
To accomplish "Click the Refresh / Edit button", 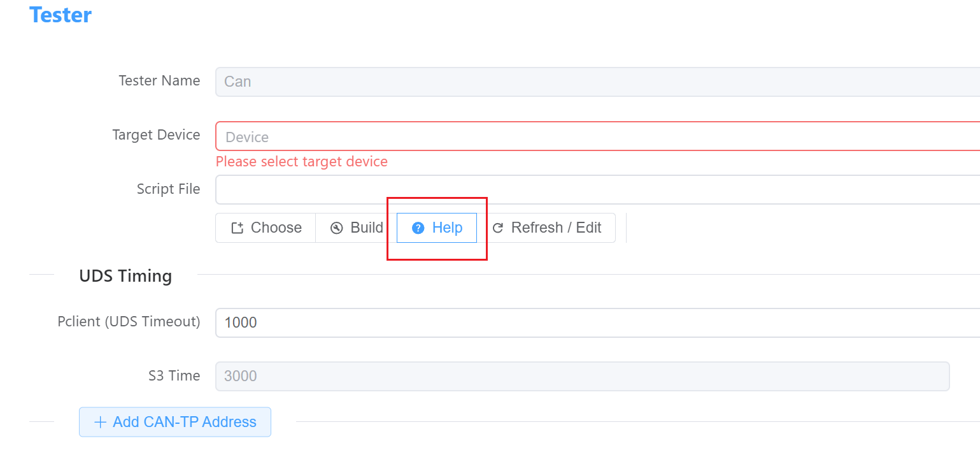I will pyautogui.click(x=546, y=228).
